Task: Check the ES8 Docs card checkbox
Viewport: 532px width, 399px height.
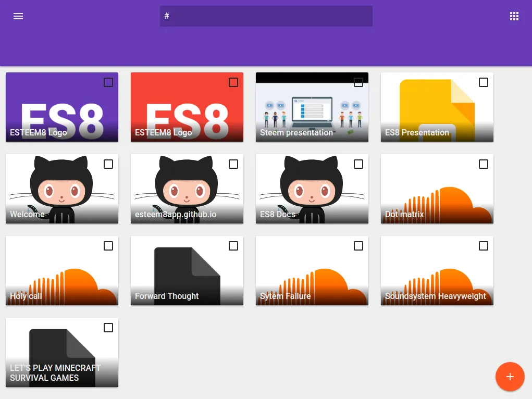Action: (x=358, y=164)
